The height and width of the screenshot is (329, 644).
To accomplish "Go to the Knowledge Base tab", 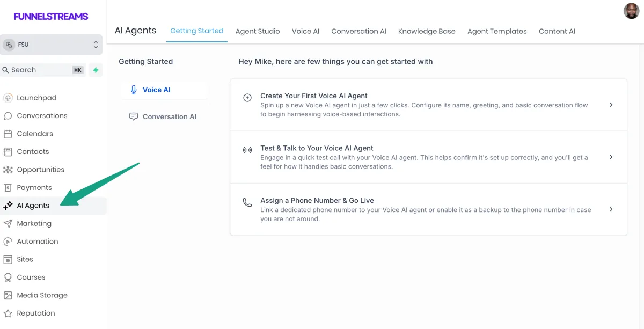I will [427, 31].
